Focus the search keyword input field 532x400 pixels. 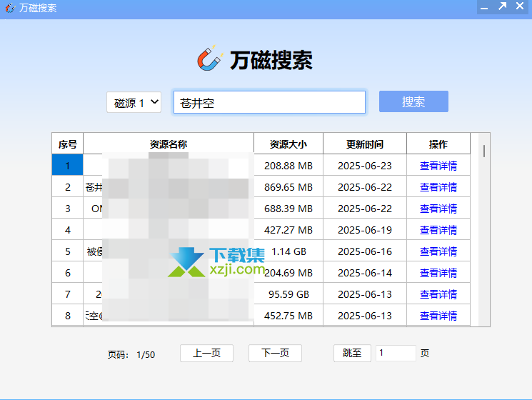pyautogui.click(x=269, y=102)
